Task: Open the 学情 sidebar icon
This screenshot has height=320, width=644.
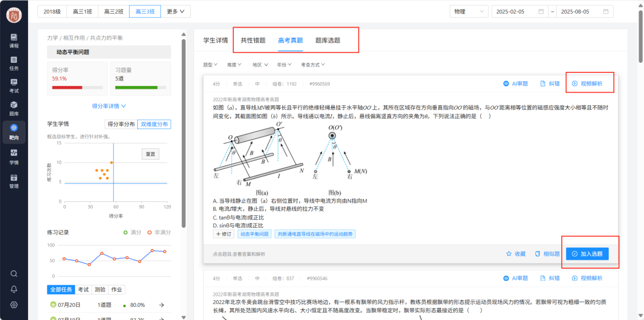Action: pyautogui.click(x=14, y=157)
